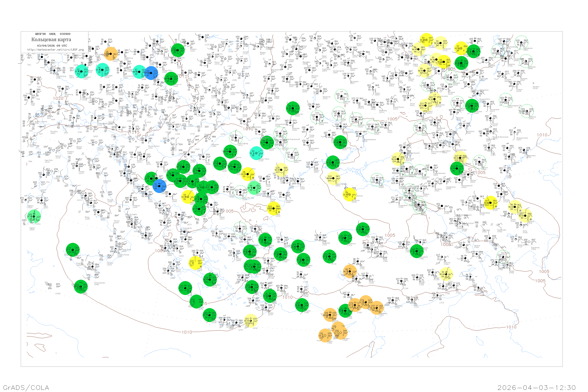Select the orange station marker at Iskenderun
The height and width of the screenshot is (392, 588).
[377, 308]
